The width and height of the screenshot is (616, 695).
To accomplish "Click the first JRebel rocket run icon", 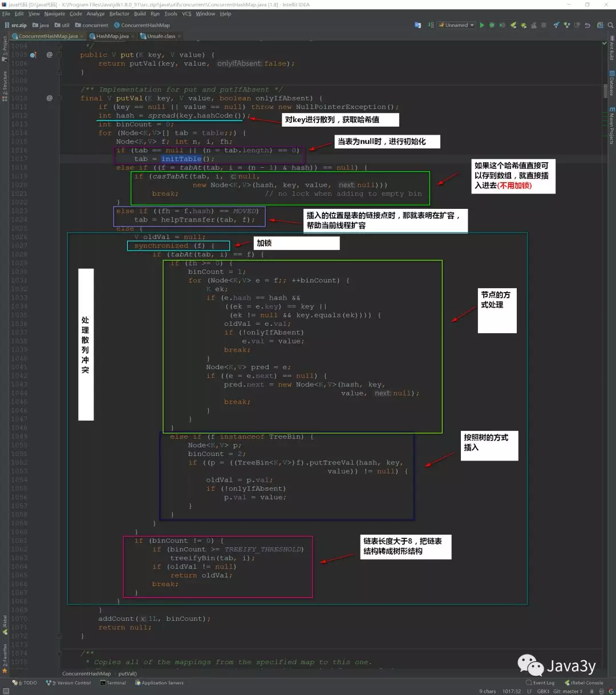I will point(513,25).
